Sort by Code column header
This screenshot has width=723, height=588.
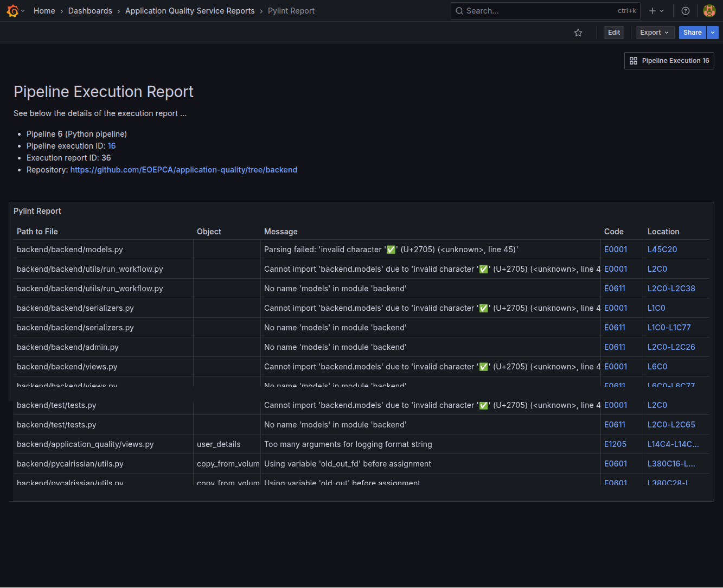tap(614, 232)
